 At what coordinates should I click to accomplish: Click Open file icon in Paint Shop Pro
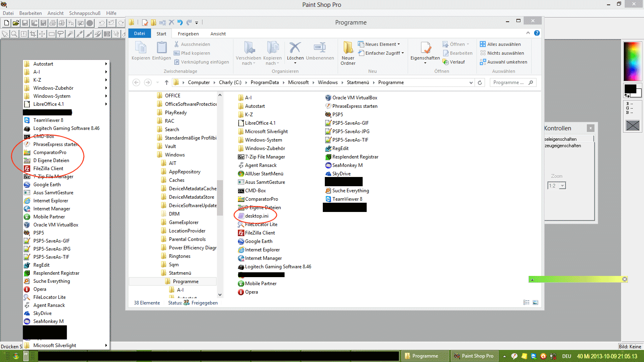[x=16, y=23]
